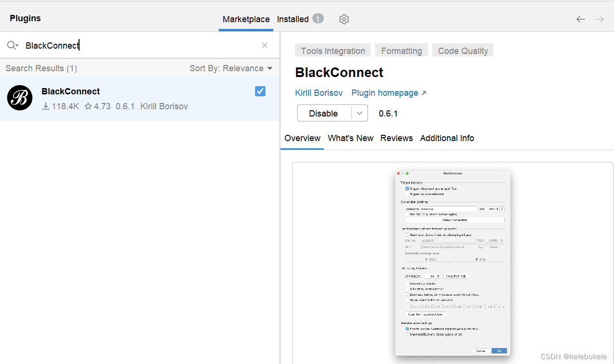This screenshot has height=364, width=614.
Task: Click the Kirill Borisov author link
Action: click(x=319, y=92)
